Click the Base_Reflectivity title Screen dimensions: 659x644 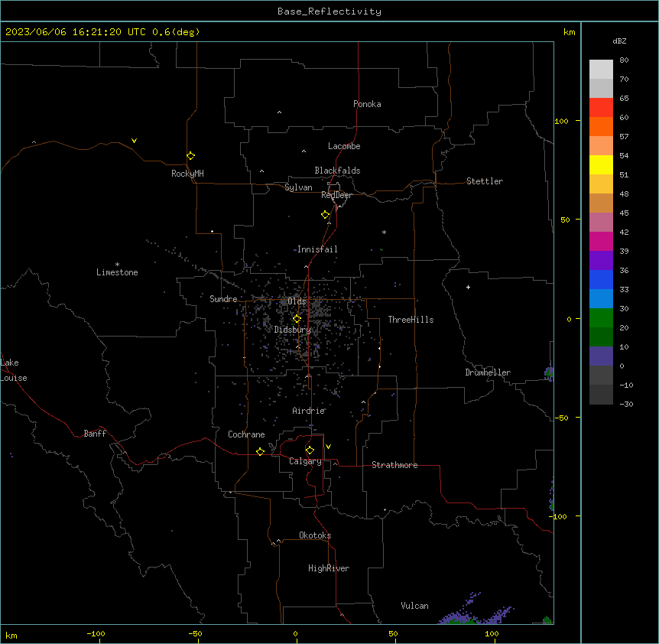coord(329,11)
